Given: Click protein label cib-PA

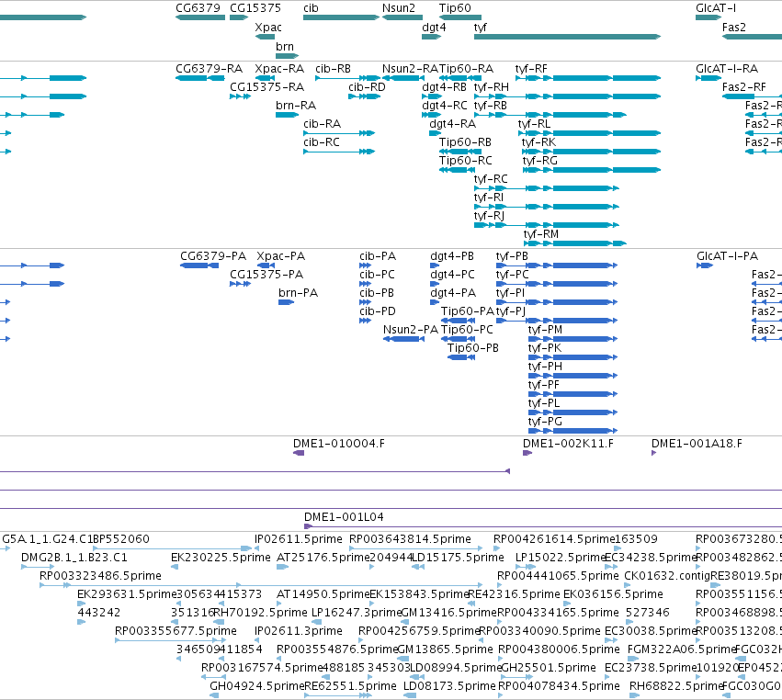Looking at the screenshot, I should 378,256.
